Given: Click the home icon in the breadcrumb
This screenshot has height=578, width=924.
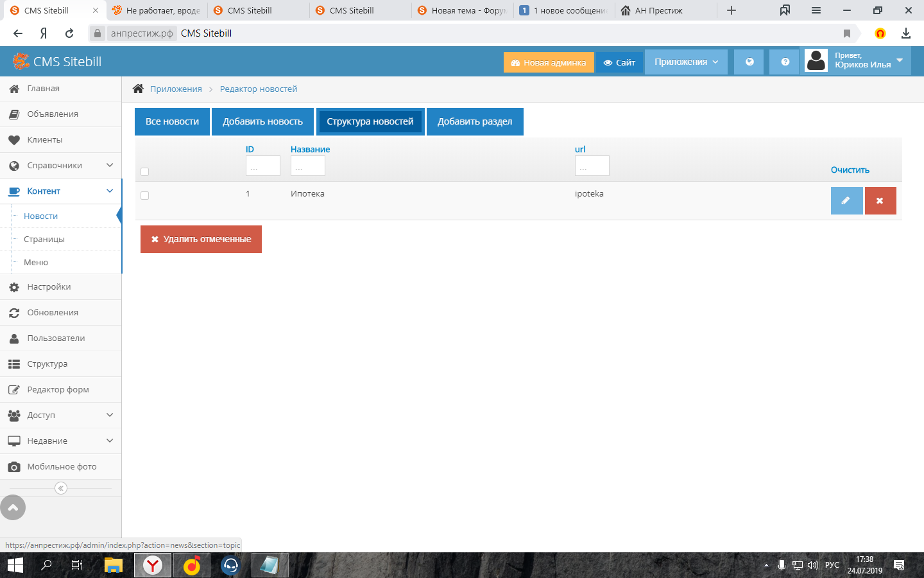Looking at the screenshot, I should [138, 89].
